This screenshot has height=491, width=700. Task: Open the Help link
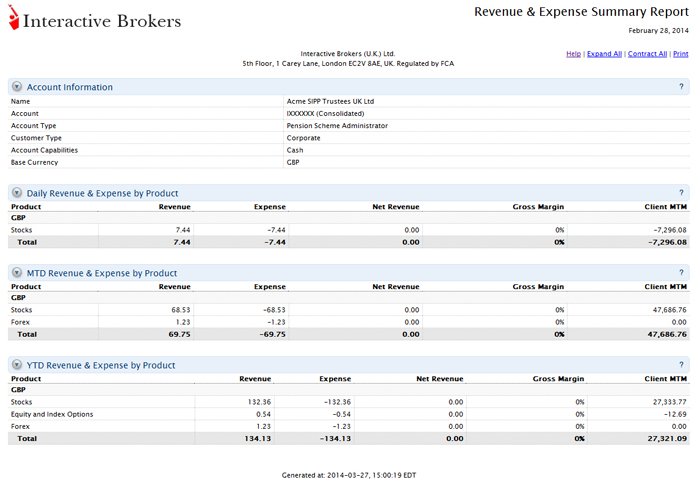point(573,54)
